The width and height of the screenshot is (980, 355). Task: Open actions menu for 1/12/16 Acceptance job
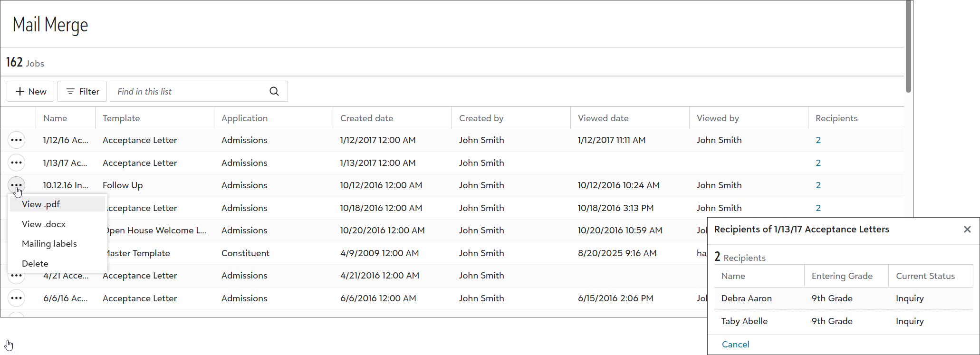(x=17, y=140)
